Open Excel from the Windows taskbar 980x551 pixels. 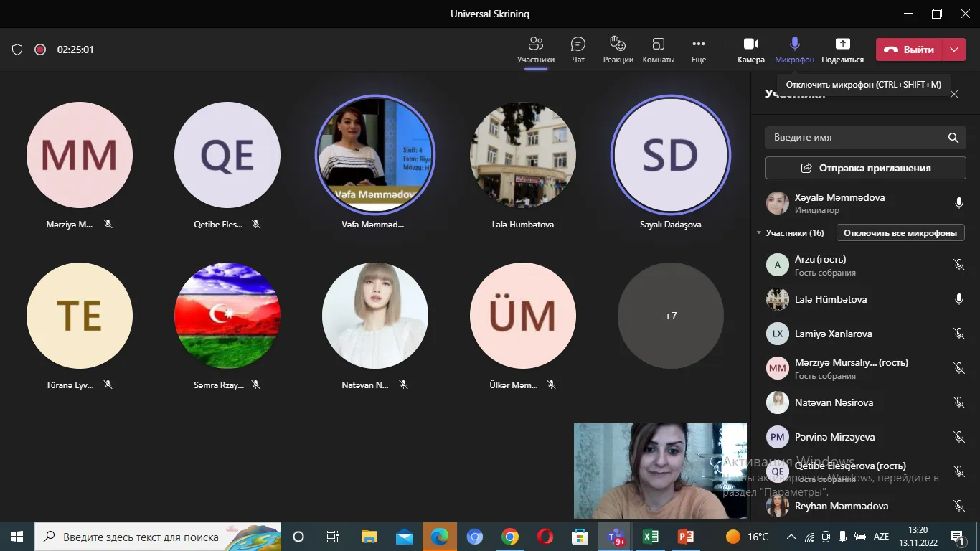coord(651,537)
